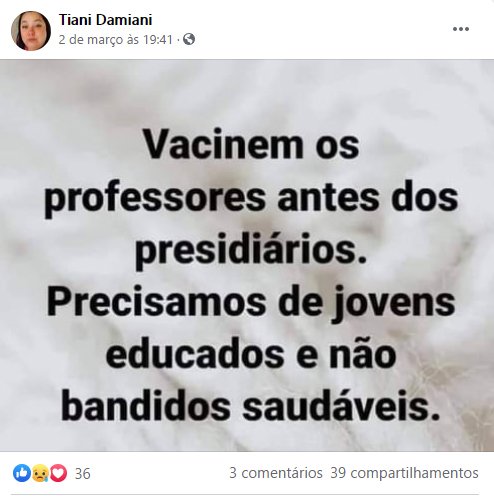The width and height of the screenshot is (494, 496).
Task: Click the 'antes dos' text in the image
Action: [368, 197]
